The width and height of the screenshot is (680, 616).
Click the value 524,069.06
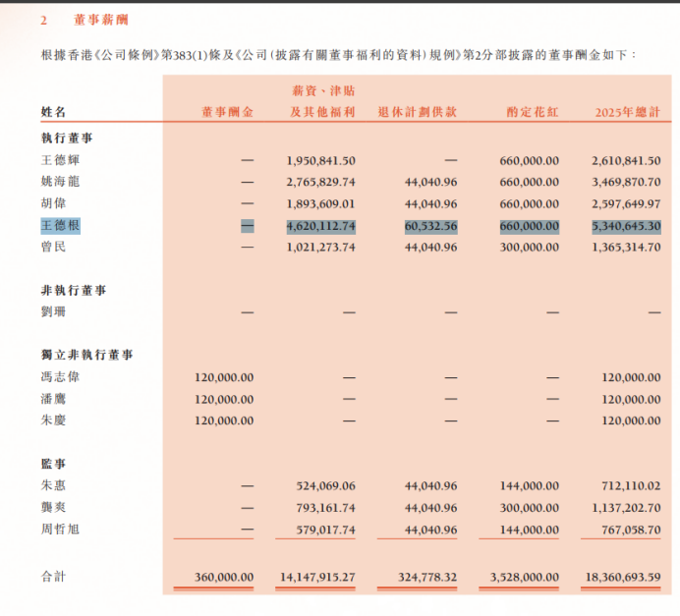tap(325, 486)
